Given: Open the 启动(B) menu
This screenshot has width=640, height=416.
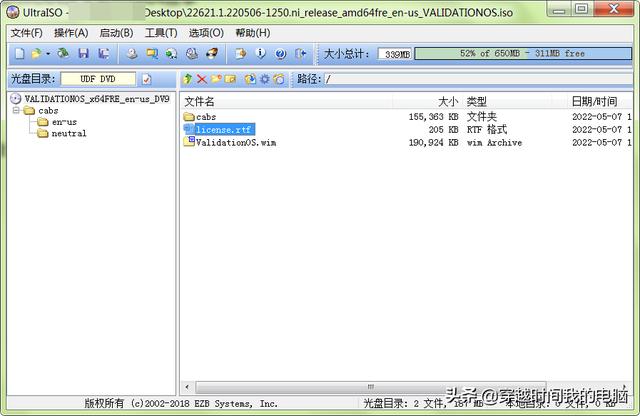Looking at the screenshot, I should [116, 33].
